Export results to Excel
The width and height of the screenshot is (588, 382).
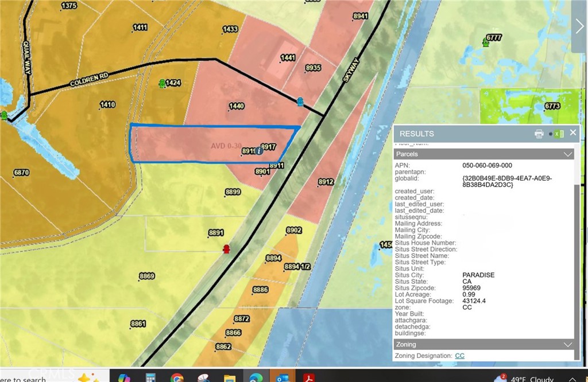click(559, 134)
